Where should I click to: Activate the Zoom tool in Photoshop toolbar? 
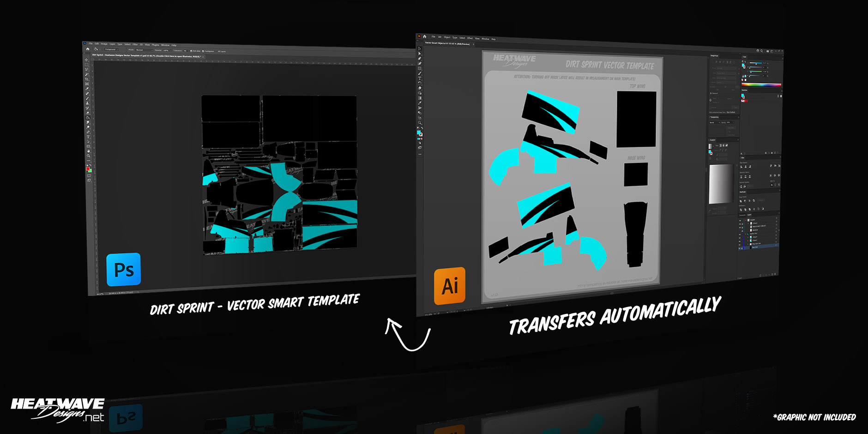pyautogui.click(x=88, y=156)
